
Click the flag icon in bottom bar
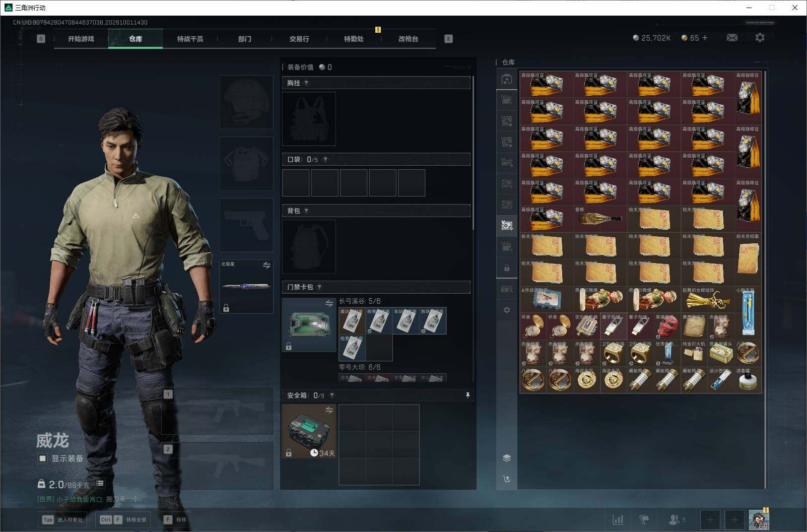(644, 519)
